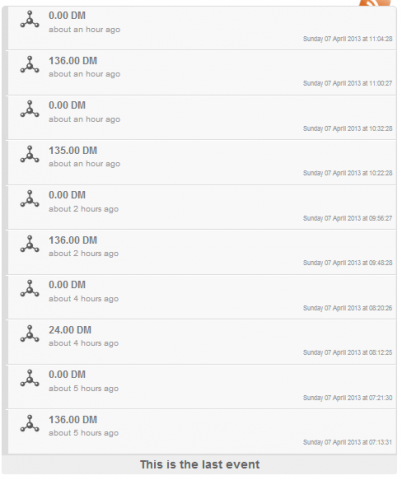Click the orange RSS feed icon

(x=375, y=3)
